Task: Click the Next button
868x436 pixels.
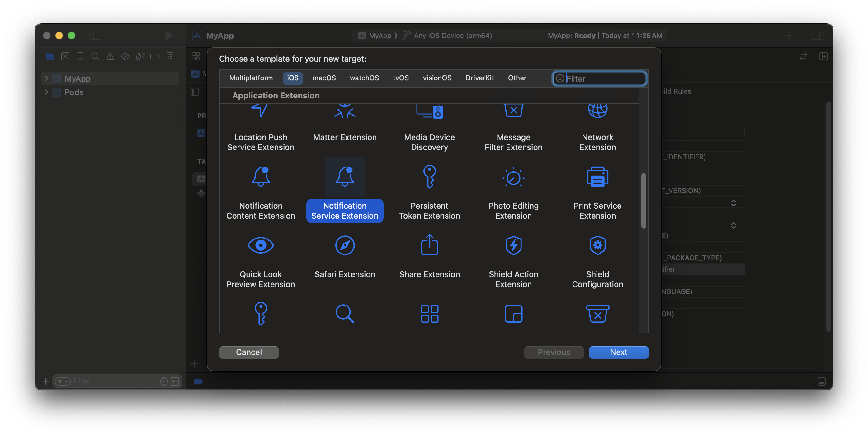Action: [x=618, y=352]
